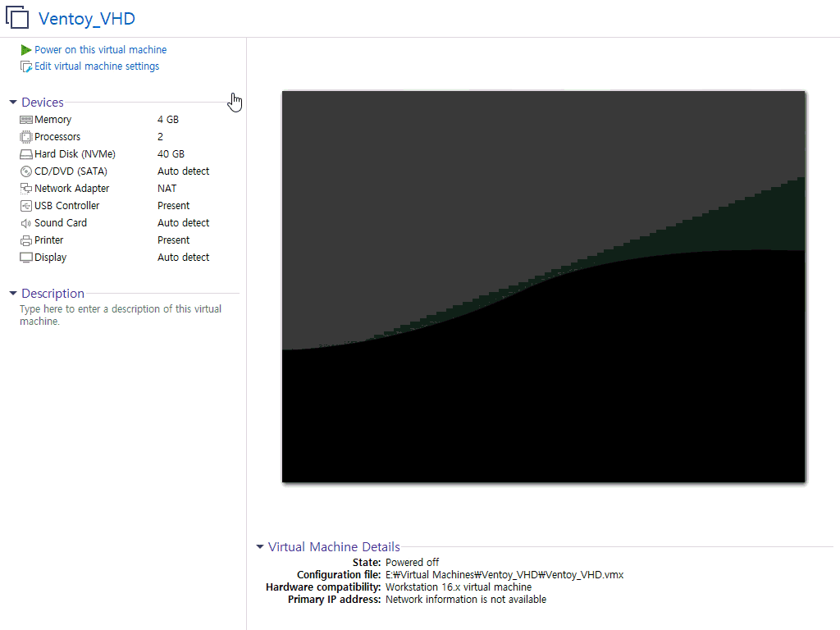Click the Devices section heading

tap(43, 102)
